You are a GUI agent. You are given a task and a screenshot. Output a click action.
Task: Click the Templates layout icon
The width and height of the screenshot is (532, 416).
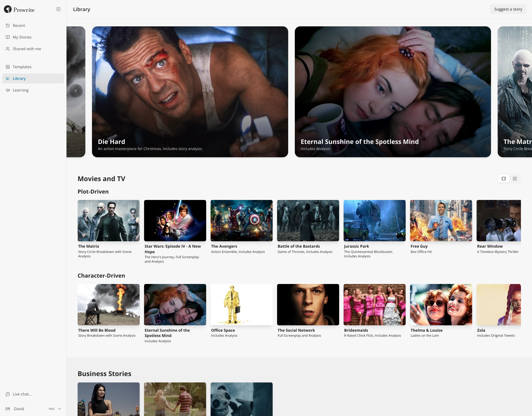click(x=8, y=67)
